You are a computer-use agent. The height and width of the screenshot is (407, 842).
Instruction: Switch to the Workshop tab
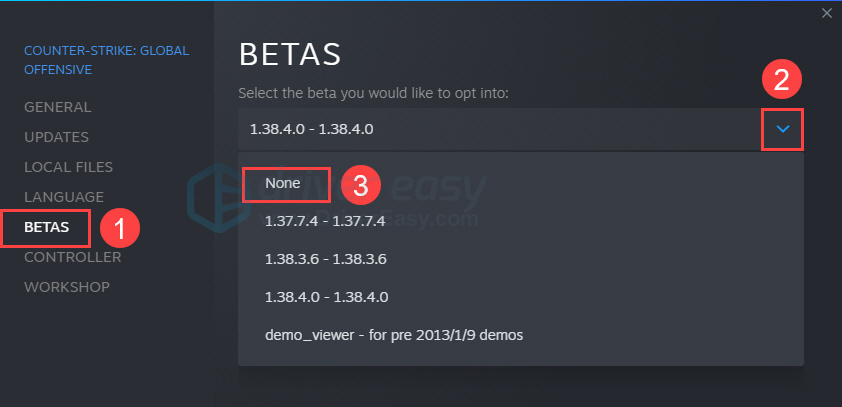67,287
